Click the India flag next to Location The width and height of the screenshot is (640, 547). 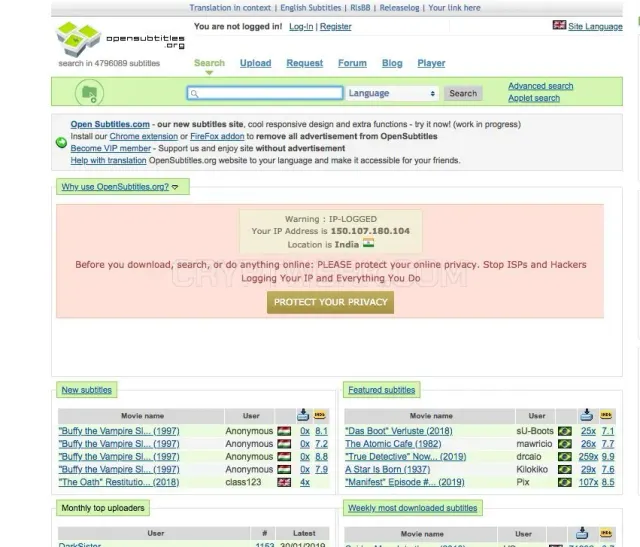pos(368,243)
